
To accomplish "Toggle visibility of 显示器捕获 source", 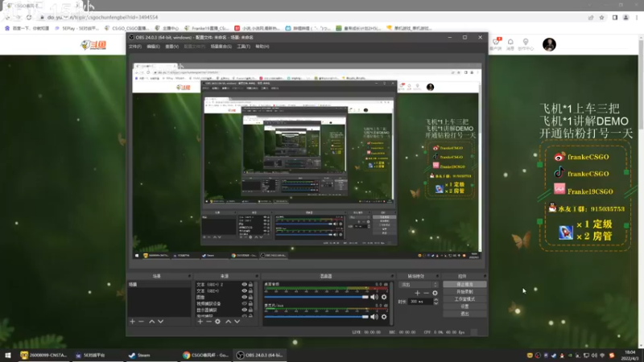I will coord(244,310).
